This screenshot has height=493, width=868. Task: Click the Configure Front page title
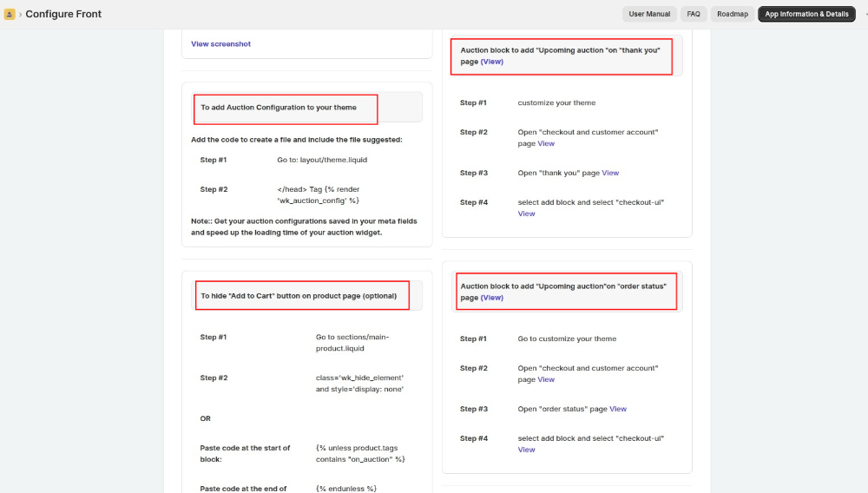(x=63, y=14)
